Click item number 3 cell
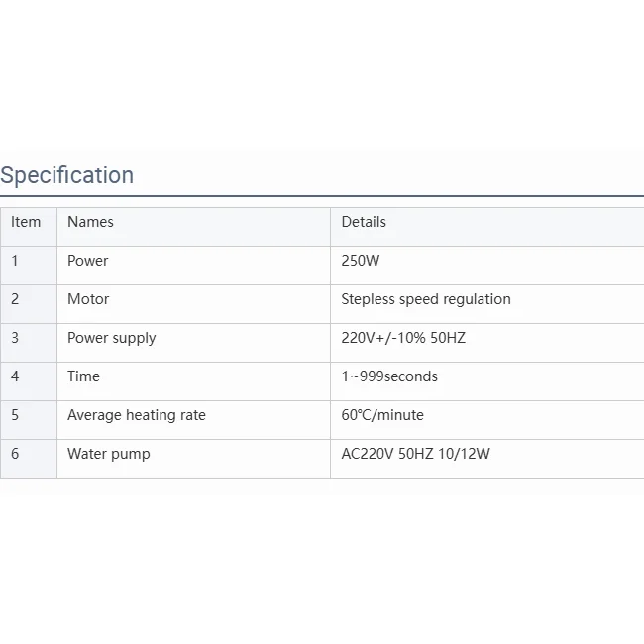Viewport: 644px width, 644px height. (x=15, y=338)
